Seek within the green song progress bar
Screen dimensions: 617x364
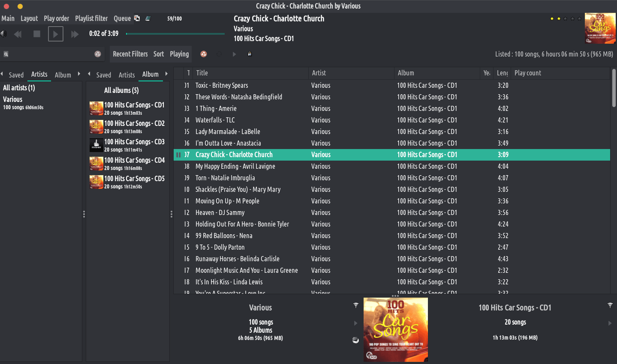(x=175, y=33)
